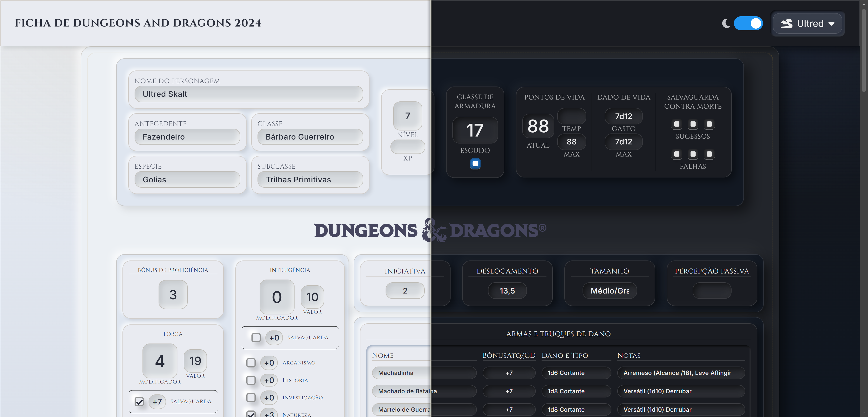Check the first Falhas death save box
Screen dimensions: 868x417
677,154
